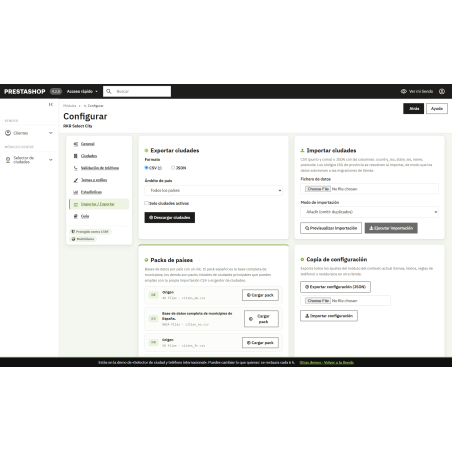Click the Protegido contra CSRF badge
The height and width of the screenshot is (452, 452).
pyautogui.click(x=90, y=232)
